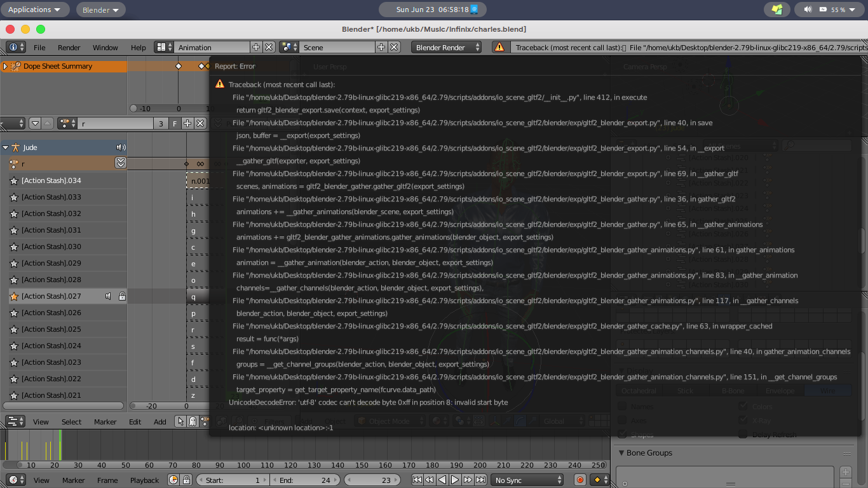Click the F button beside the action name
Viewport: 868px width, 488px height.
coord(175,123)
